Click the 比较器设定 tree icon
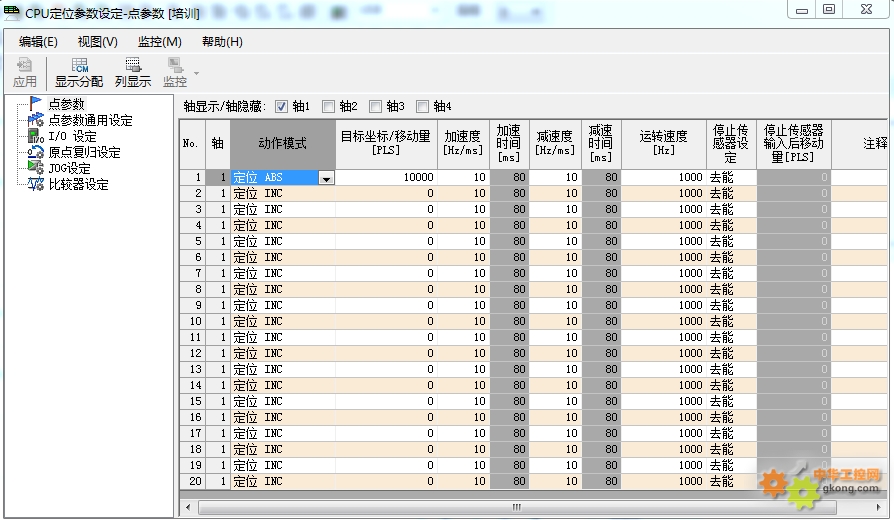The height and width of the screenshot is (520, 894). [x=36, y=184]
